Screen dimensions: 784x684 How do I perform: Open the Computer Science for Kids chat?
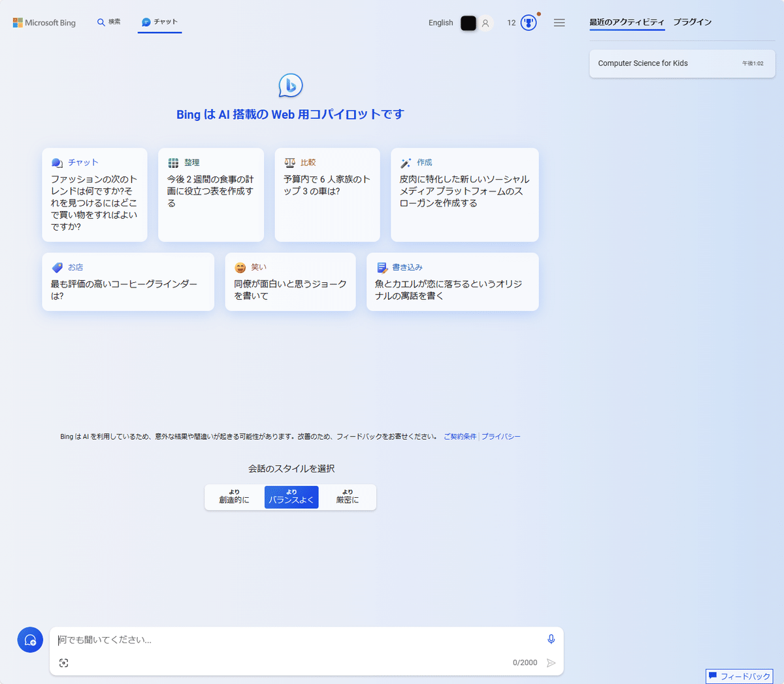[682, 63]
